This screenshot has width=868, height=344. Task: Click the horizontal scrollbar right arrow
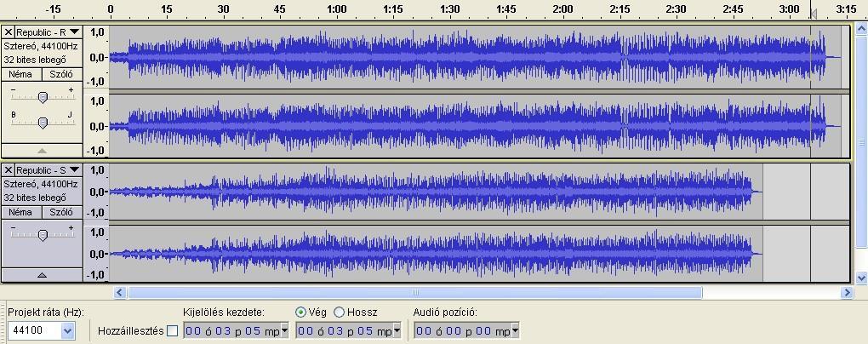pos(847,292)
